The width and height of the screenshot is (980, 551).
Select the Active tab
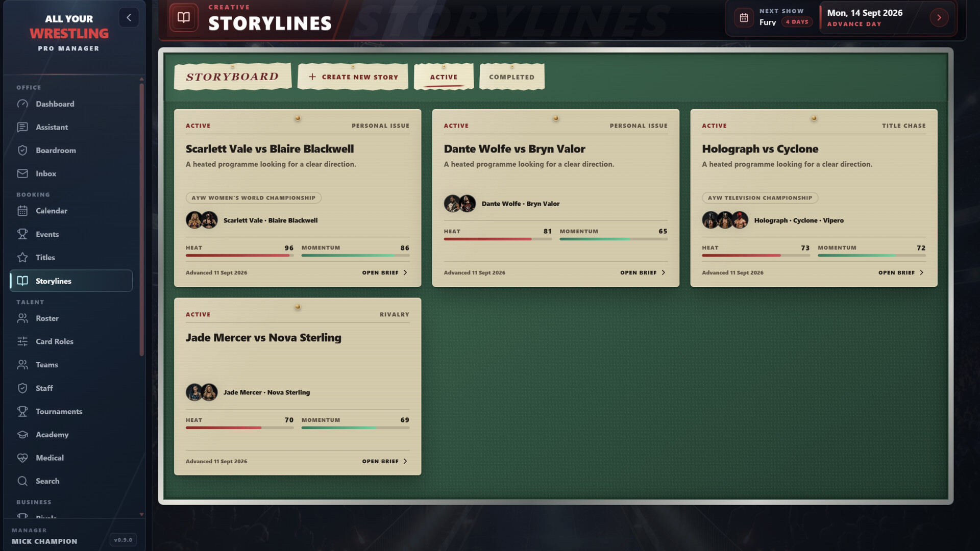pos(444,77)
